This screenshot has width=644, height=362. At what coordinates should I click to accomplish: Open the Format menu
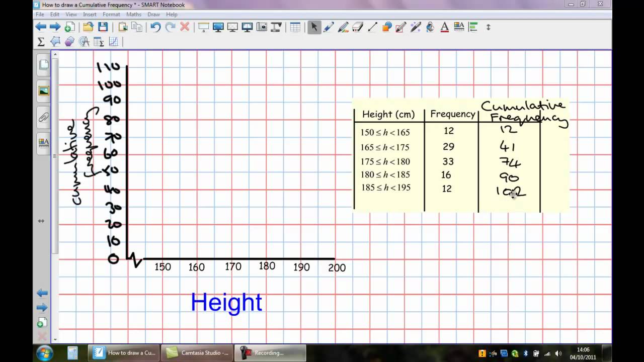(111, 15)
